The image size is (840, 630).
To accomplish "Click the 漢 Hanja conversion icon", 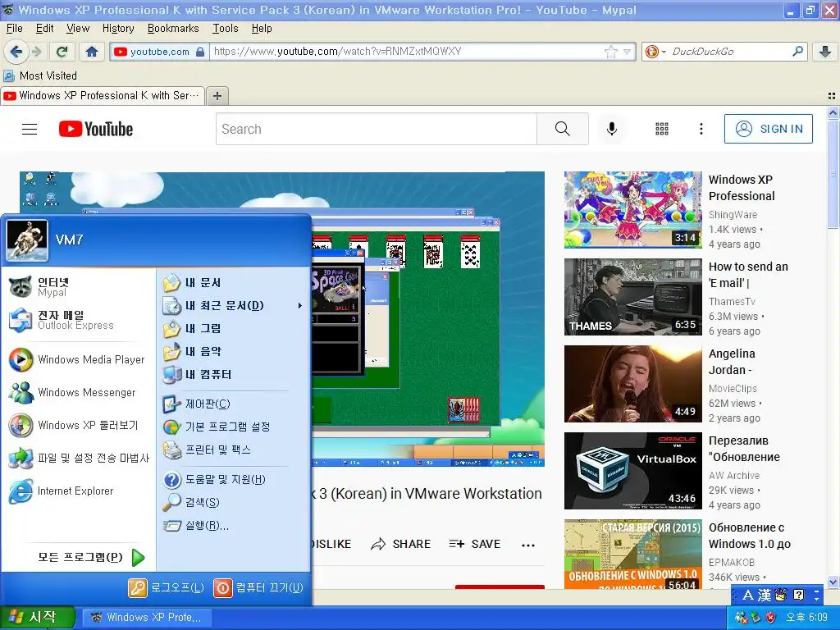I will [765, 595].
